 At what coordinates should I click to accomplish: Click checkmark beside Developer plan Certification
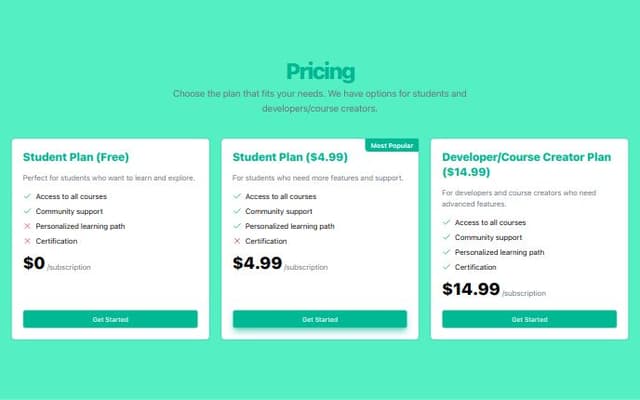point(446,267)
